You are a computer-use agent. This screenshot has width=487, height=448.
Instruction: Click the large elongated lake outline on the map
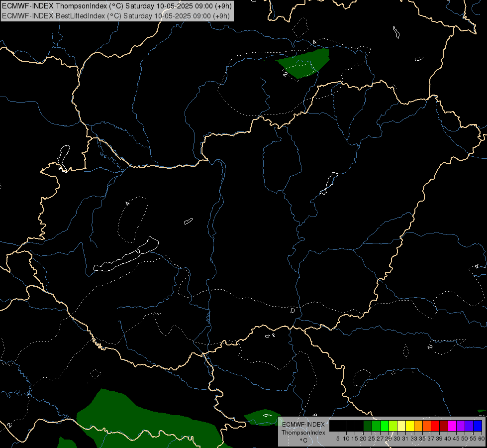pos(126,254)
